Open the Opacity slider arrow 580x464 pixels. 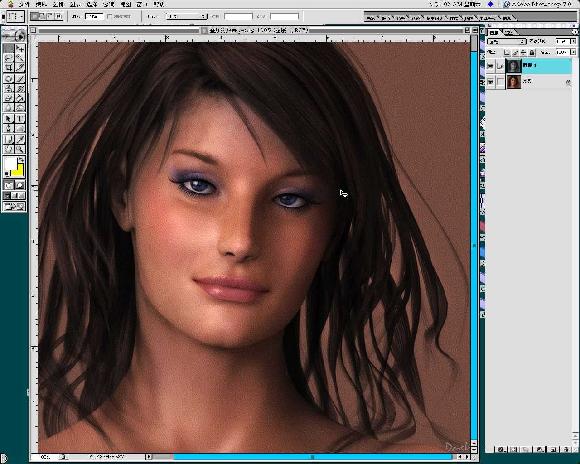tap(573, 41)
